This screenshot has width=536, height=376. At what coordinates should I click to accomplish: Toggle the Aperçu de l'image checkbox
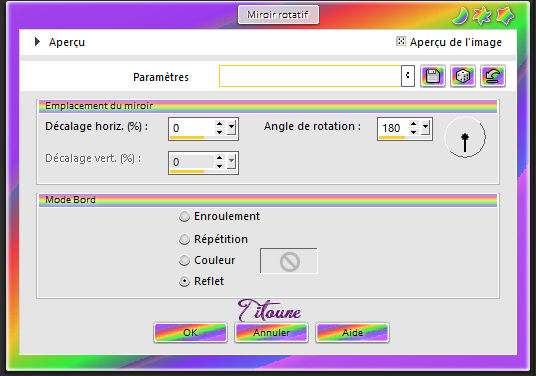[401, 41]
